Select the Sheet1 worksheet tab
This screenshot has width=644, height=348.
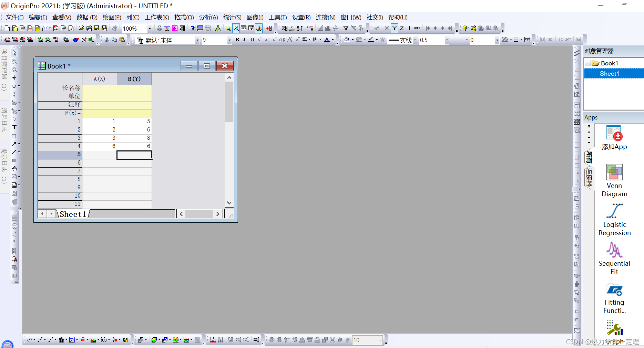pyautogui.click(x=73, y=214)
